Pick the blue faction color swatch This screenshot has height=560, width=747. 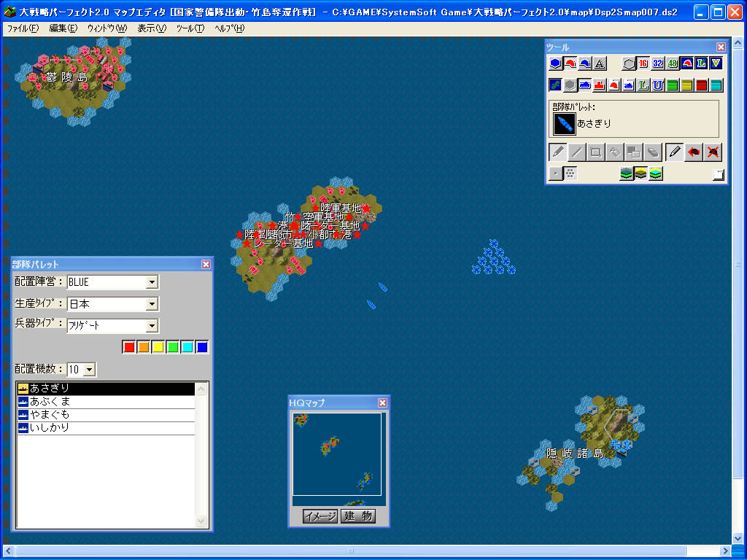(x=202, y=347)
